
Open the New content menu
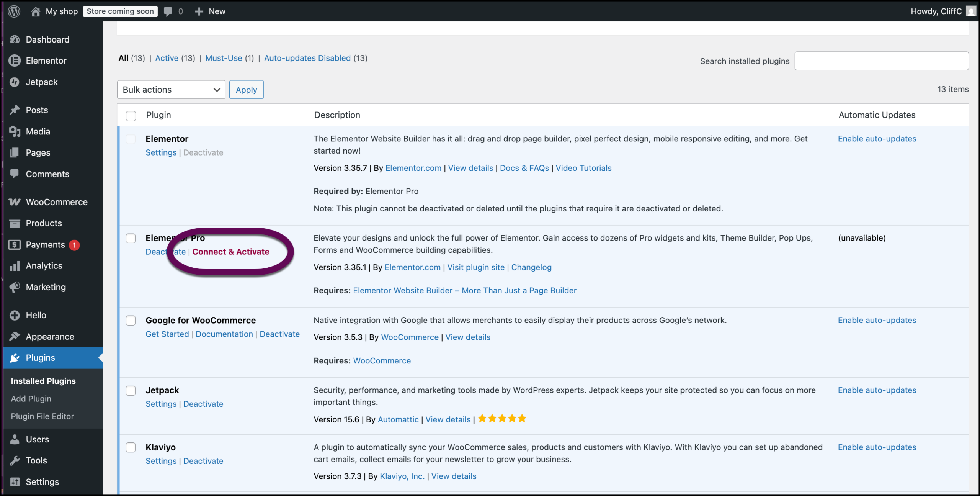(210, 11)
